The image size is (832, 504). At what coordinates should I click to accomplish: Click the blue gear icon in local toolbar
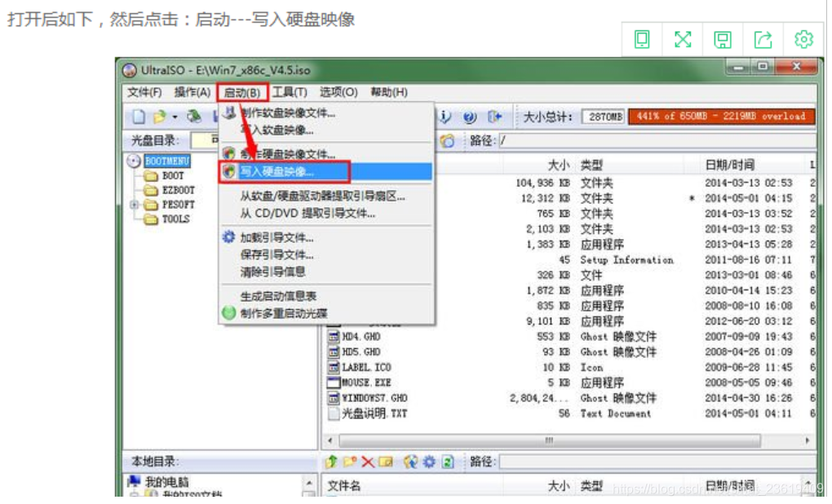pyautogui.click(x=429, y=462)
